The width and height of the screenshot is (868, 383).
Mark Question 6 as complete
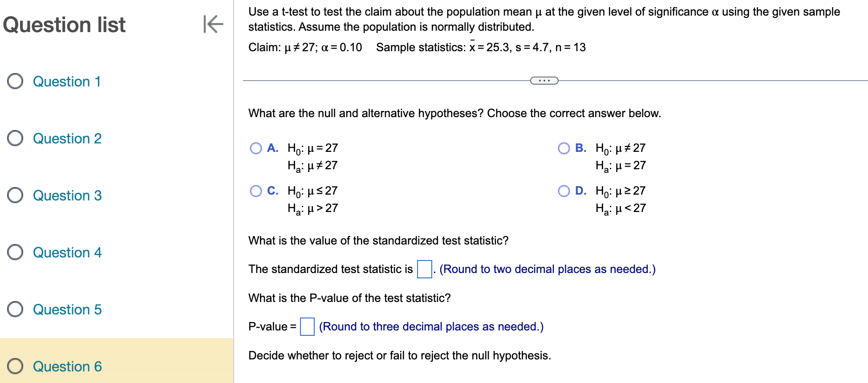15,367
